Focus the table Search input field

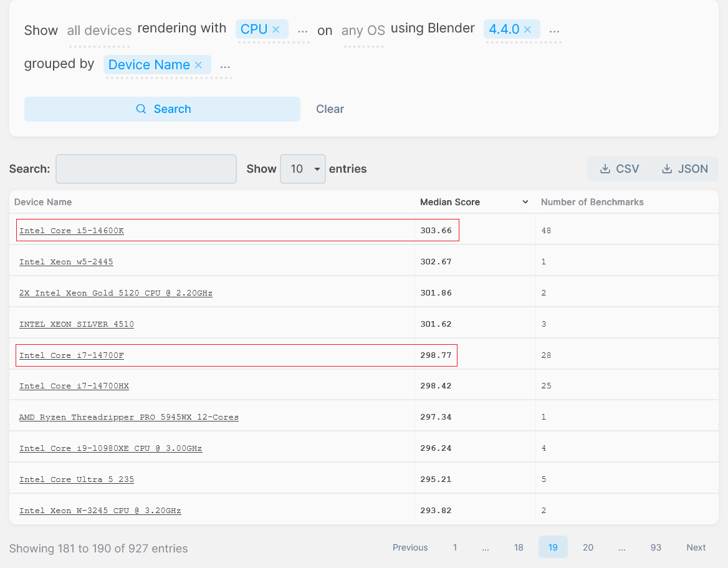[146, 168]
